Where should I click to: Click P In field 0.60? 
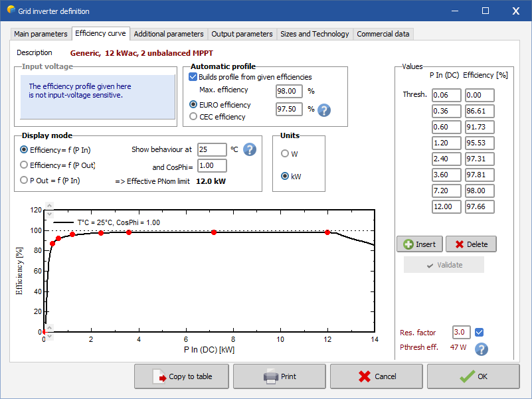(446, 127)
